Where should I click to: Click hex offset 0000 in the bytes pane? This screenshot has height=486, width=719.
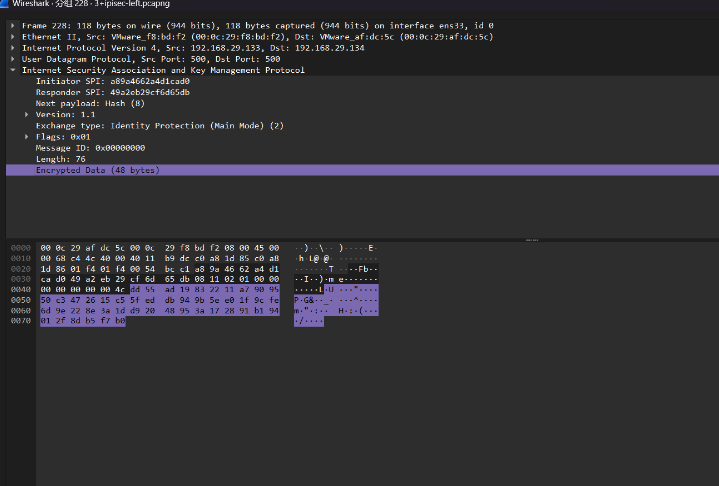point(21,248)
